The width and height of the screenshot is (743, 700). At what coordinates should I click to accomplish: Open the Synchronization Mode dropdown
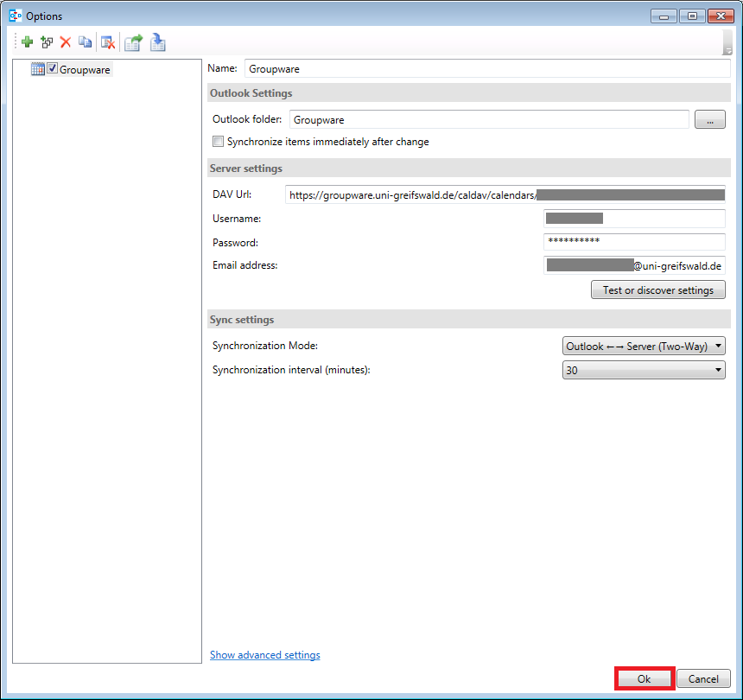[643, 347]
